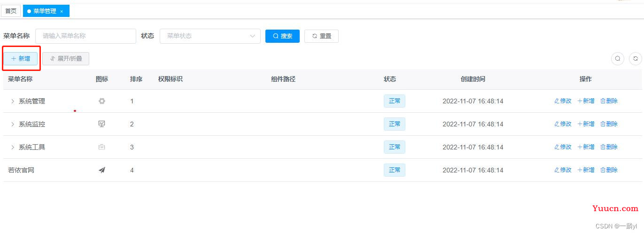This screenshot has width=644, height=234.
Task: Click the gear icon in 系统管理 row
Action: (x=102, y=101)
